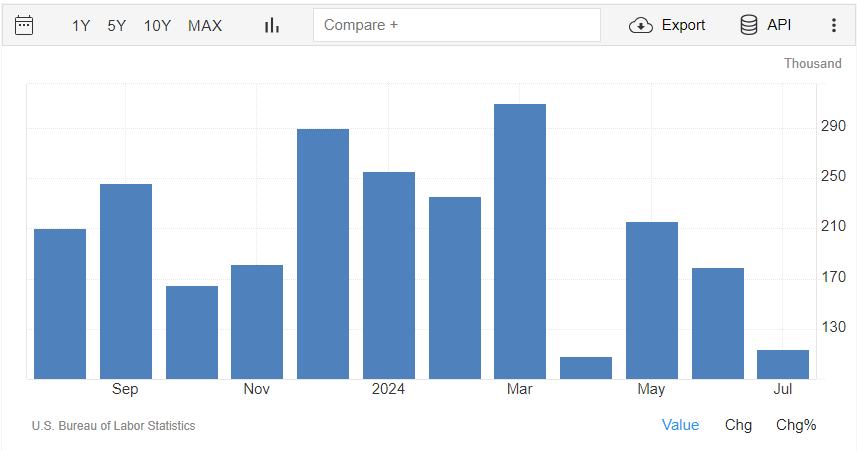Switch to Chg display mode
The image size is (857, 451).
738,425
